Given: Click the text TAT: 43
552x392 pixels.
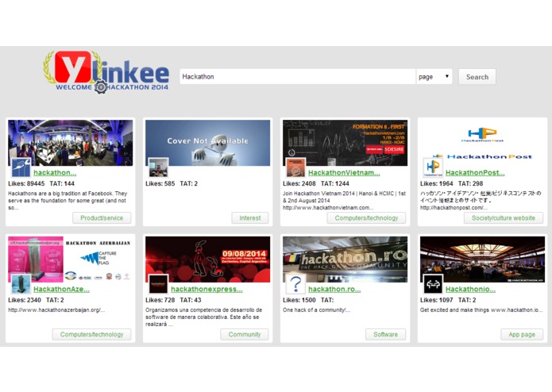Looking at the screenshot, I should [191, 300].
